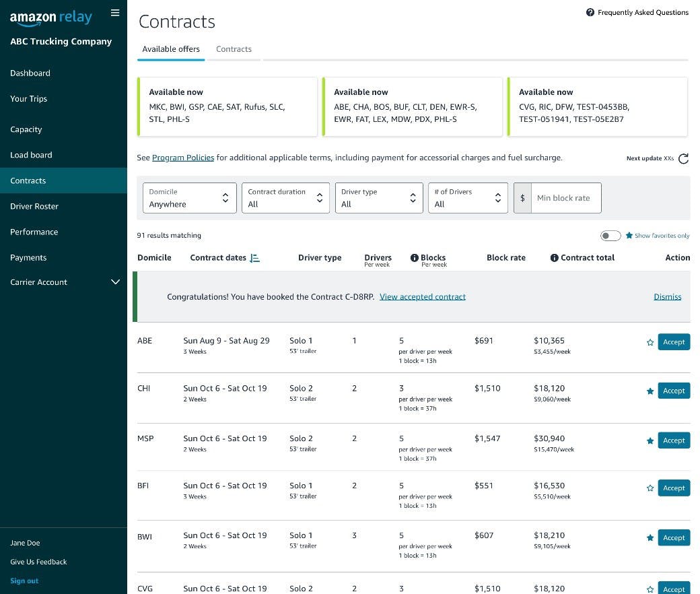The image size is (700, 594).
Task: Click the sort icon next to Contract dates
Action: (x=254, y=258)
